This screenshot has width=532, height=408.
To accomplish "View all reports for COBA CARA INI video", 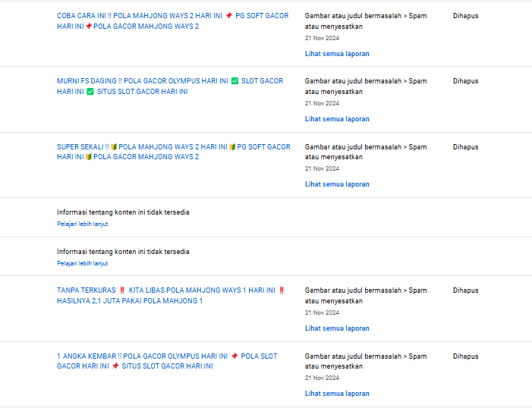I will [337, 54].
